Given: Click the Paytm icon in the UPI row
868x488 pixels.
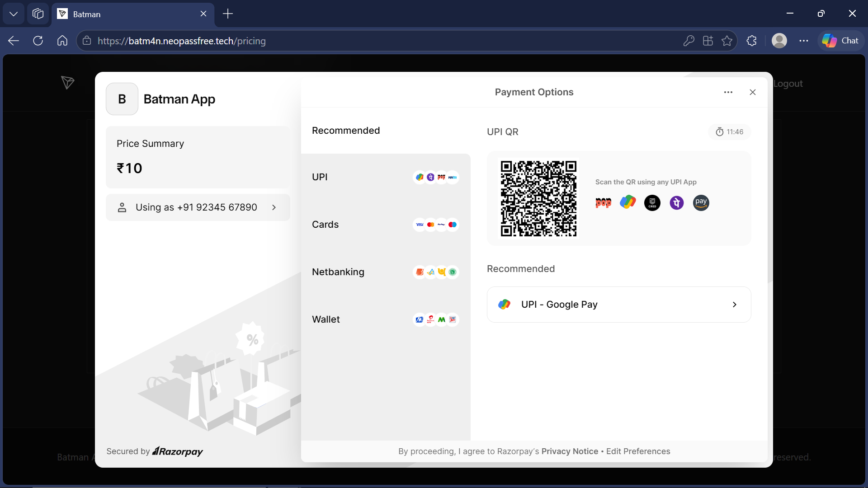Looking at the screenshot, I should click(452, 177).
